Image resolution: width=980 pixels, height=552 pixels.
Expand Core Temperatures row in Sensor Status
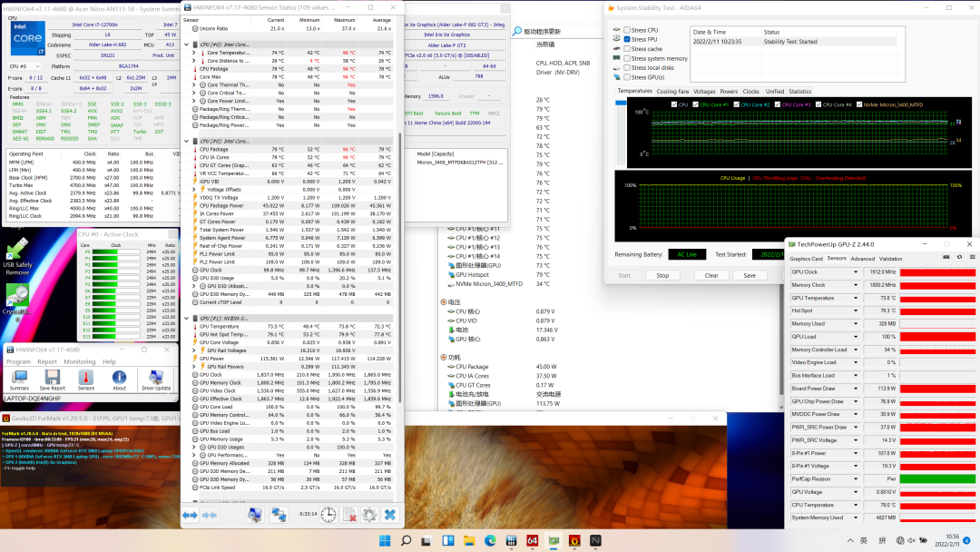pos(194,53)
